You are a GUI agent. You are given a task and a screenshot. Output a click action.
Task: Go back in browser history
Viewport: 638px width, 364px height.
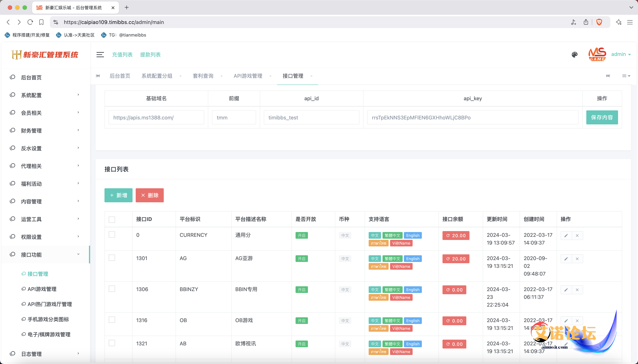coord(8,22)
